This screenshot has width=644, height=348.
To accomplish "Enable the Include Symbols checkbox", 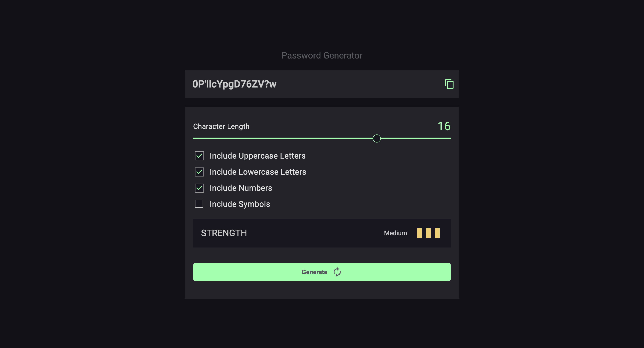I will coord(199,204).
